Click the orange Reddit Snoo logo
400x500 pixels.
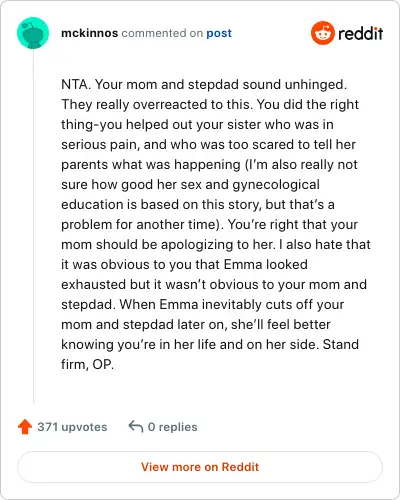[x=322, y=33]
